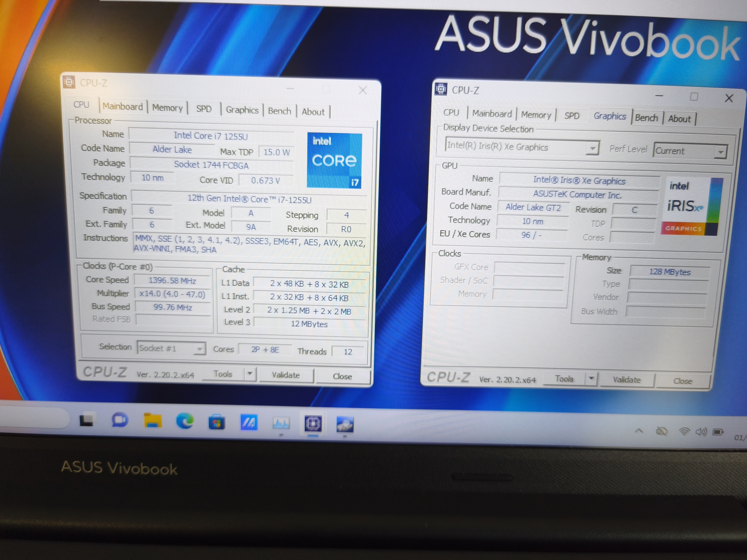Click the Package value 'Socket 1744 FCBGA'
Viewport: 747px width, 560px height.
tap(211, 165)
